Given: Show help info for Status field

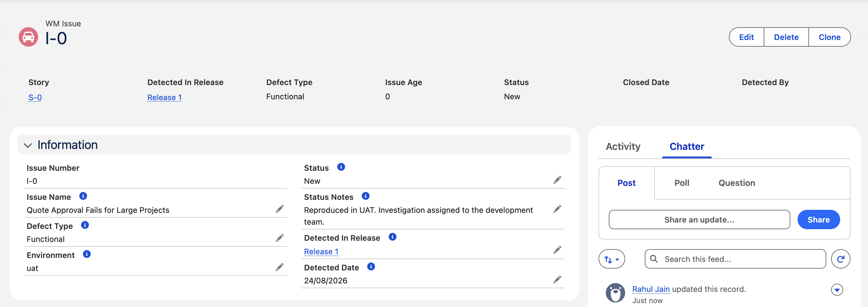Looking at the screenshot, I should 341,167.
